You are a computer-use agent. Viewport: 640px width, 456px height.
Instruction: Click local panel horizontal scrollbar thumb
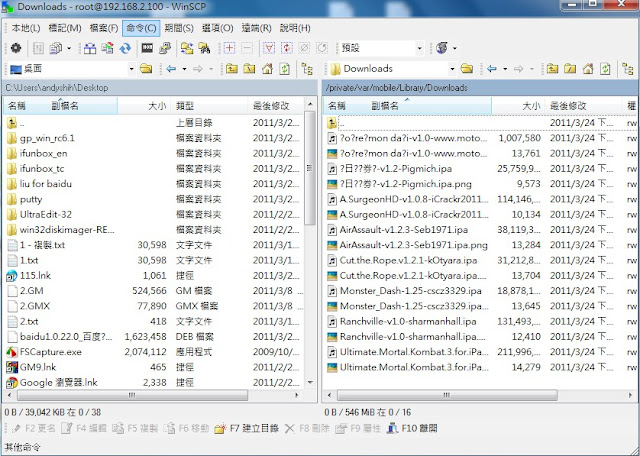(132, 395)
